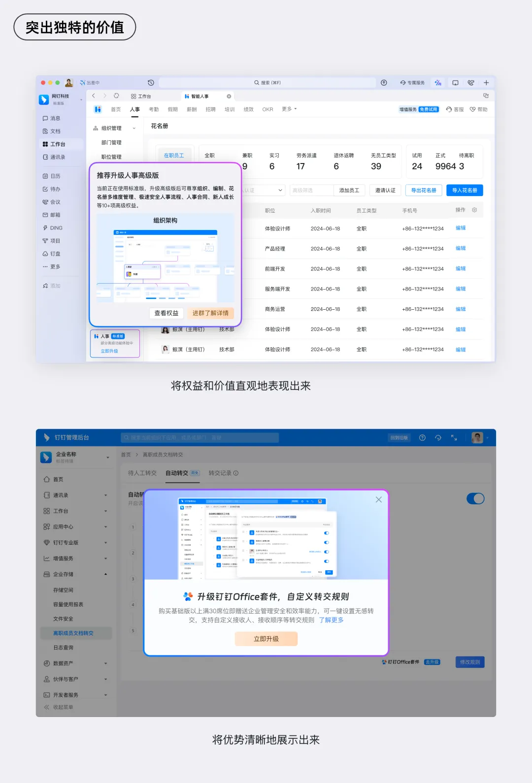Open 钉盘 cloud drive in the sidebar
The image size is (532, 783).
coord(51,254)
